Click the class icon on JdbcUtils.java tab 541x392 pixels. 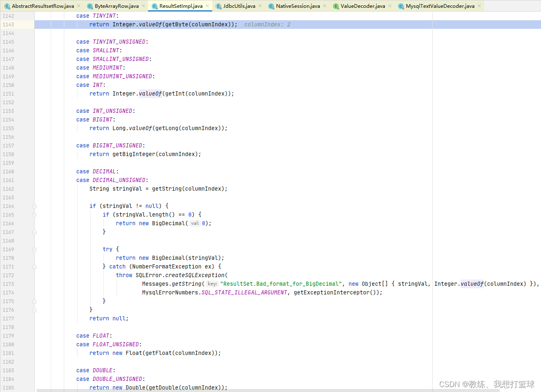pos(218,6)
